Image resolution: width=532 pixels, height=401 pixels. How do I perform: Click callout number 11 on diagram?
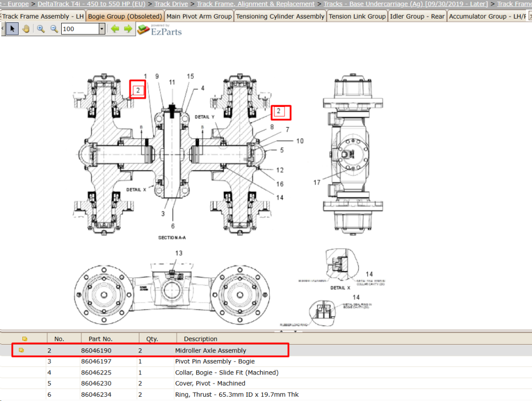coord(172,82)
